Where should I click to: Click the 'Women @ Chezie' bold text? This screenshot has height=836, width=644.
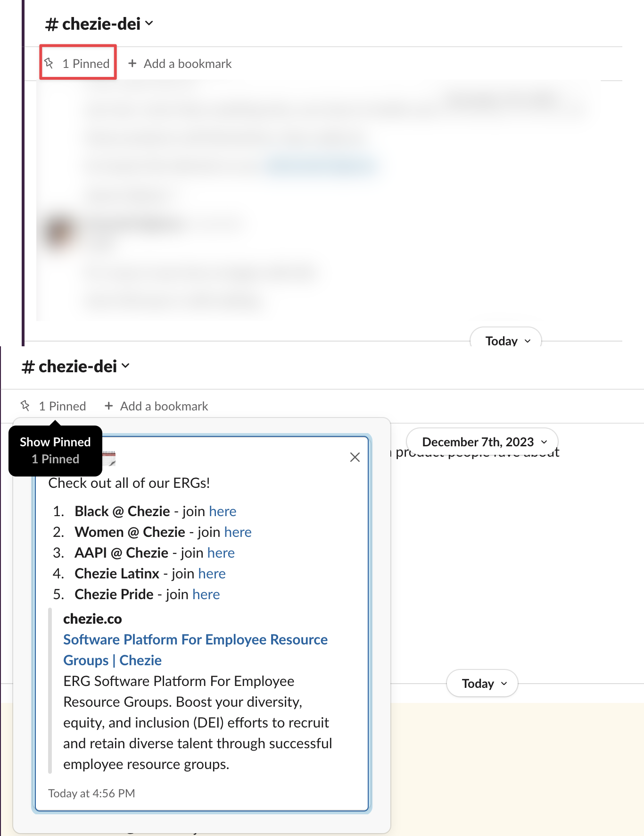(x=130, y=532)
